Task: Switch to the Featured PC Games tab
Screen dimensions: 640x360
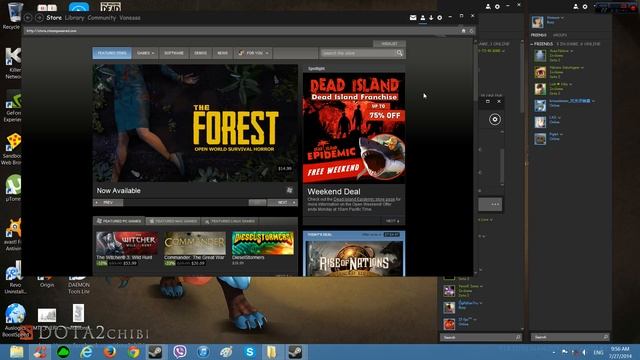Action: pyautogui.click(x=119, y=221)
